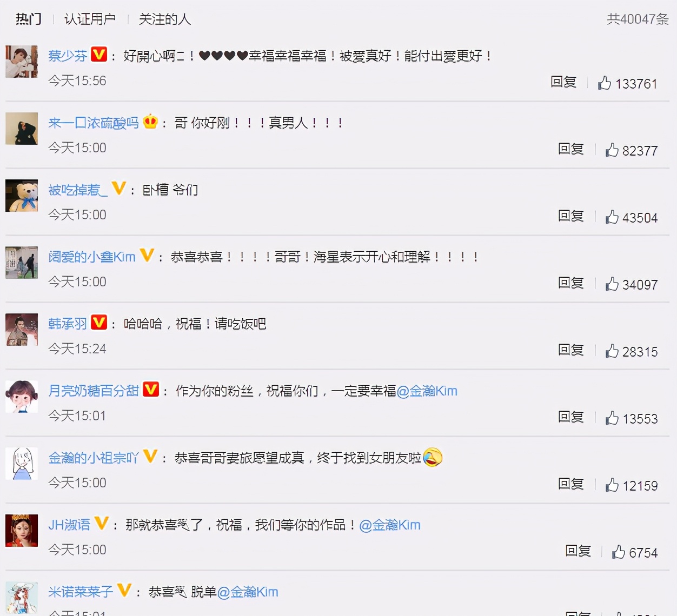
Task: Click 金瀚的小祖宗吖 username link
Action: (94, 458)
